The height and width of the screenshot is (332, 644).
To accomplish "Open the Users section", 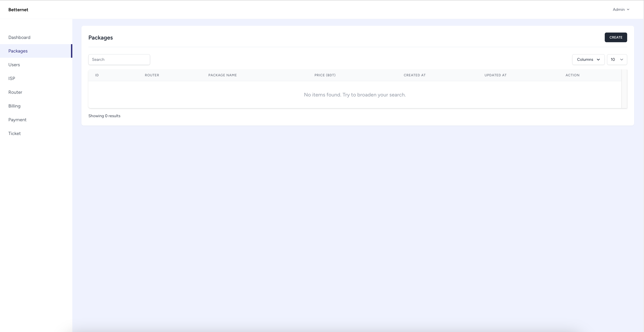I will 14,65.
